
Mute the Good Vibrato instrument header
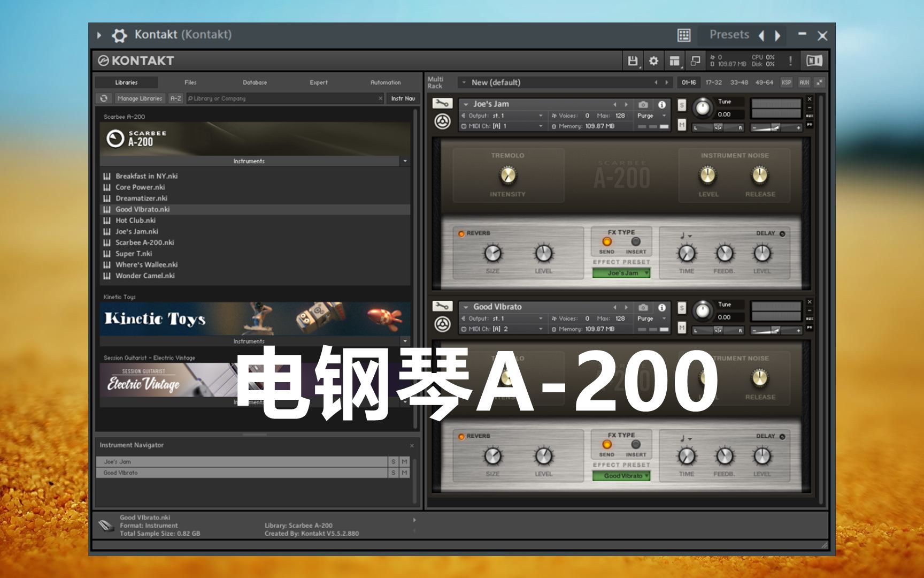click(x=682, y=328)
